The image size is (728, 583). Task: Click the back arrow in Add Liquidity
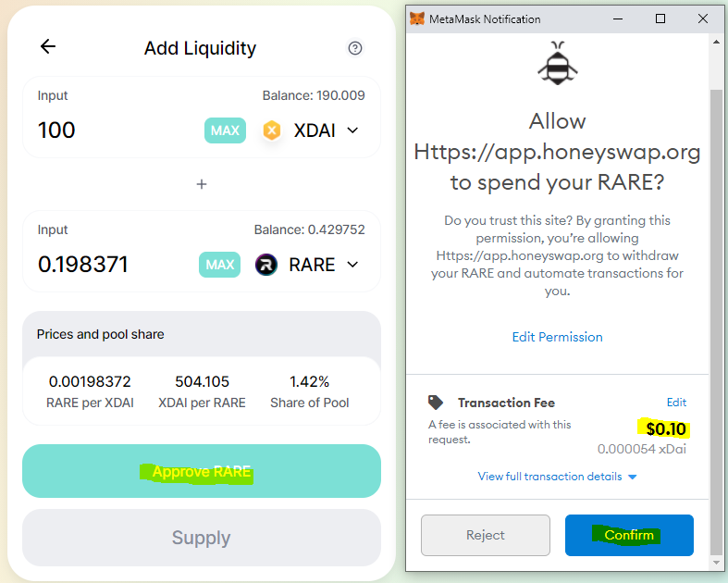(x=48, y=47)
